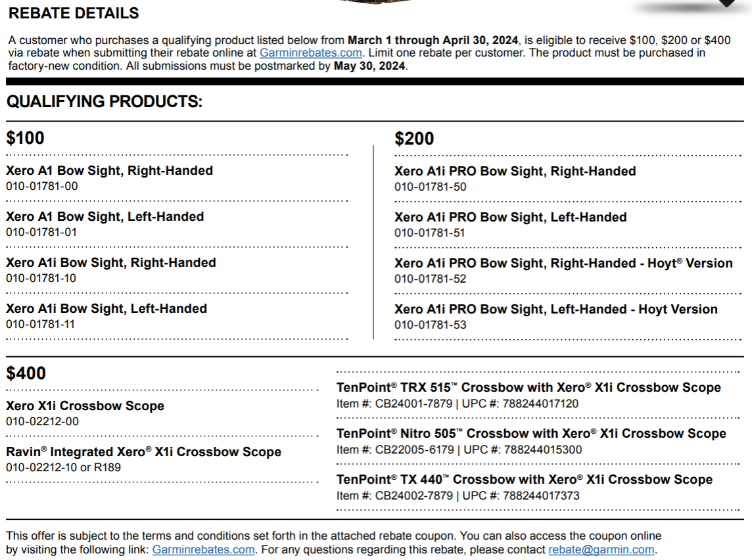Click part number 010-01781-11
Viewport: 752px width, 560px height.
41,324
